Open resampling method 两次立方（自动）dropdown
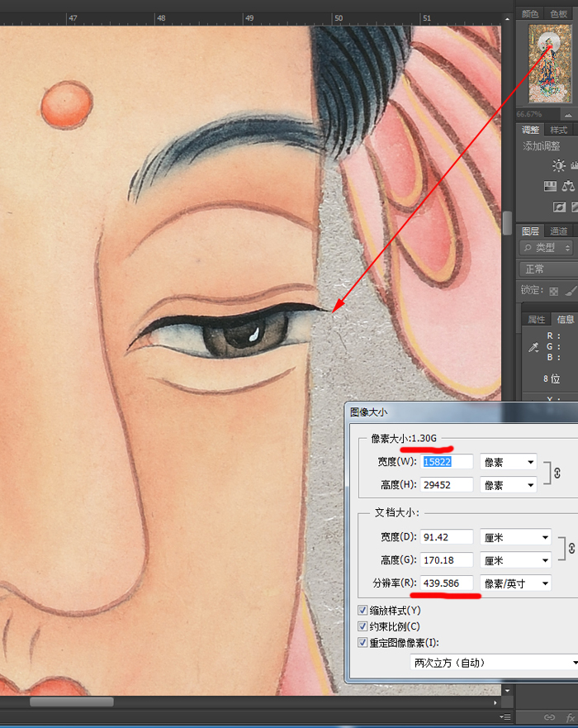The width and height of the screenshot is (578, 728). pos(494,663)
